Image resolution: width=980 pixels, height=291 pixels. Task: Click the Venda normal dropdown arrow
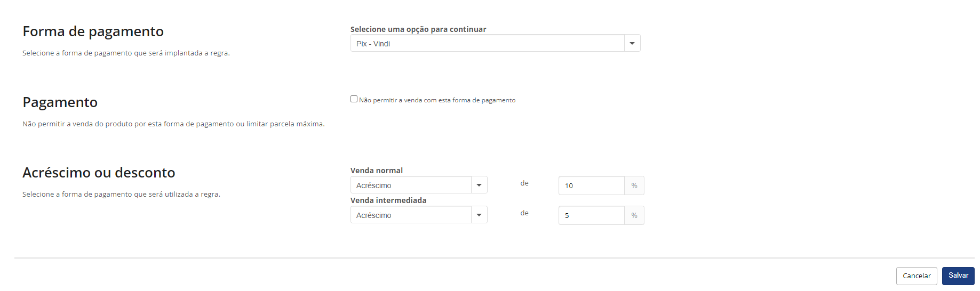[x=479, y=185]
